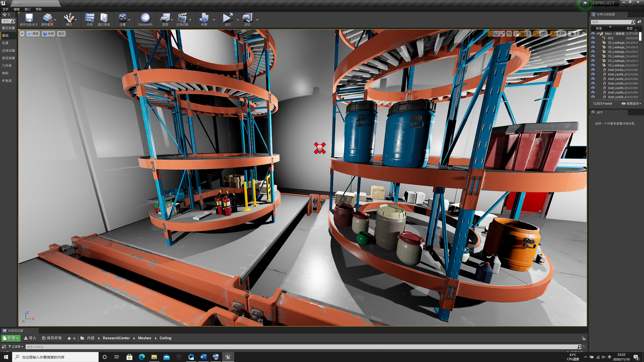The image size is (644, 362).
Task: Open the 窗口 (Window) menu
Action: (x=28, y=9)
